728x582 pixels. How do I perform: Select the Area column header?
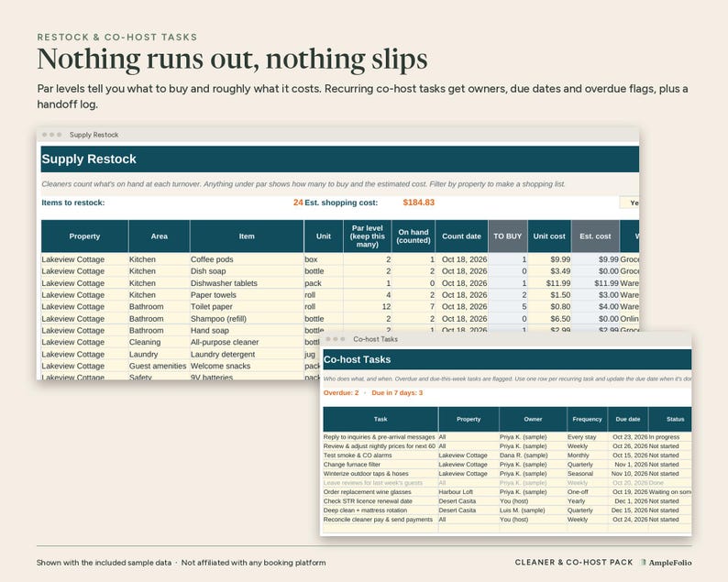tap(160, 236)
